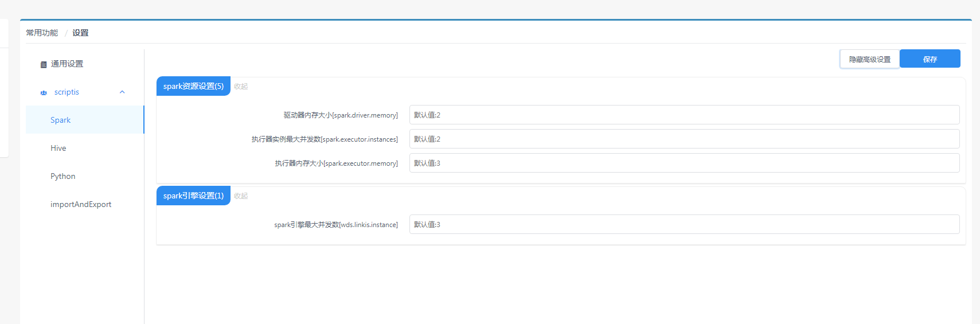
Task: Open the 通用设置 menu entry
Action: coord(67,64)
